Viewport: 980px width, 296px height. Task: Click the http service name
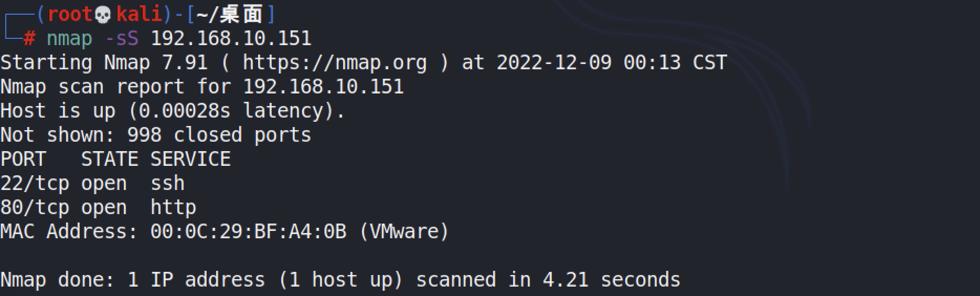pyautogui.click(x=173, y=208)
